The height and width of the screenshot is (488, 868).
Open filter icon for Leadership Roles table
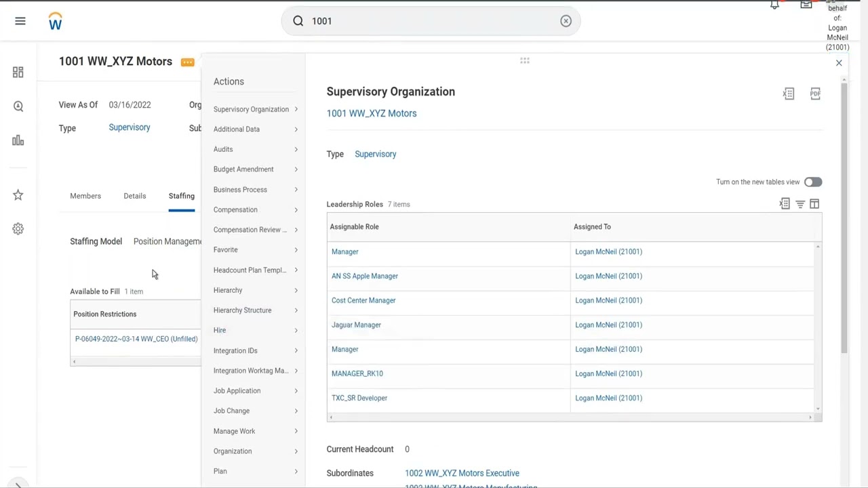pos(800,204)
